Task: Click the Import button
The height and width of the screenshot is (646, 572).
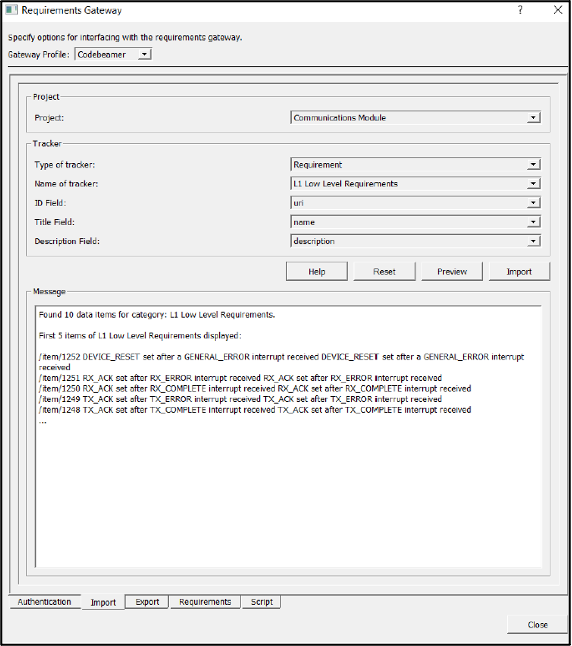Action: pyautogui.click(x=519, y=272)
